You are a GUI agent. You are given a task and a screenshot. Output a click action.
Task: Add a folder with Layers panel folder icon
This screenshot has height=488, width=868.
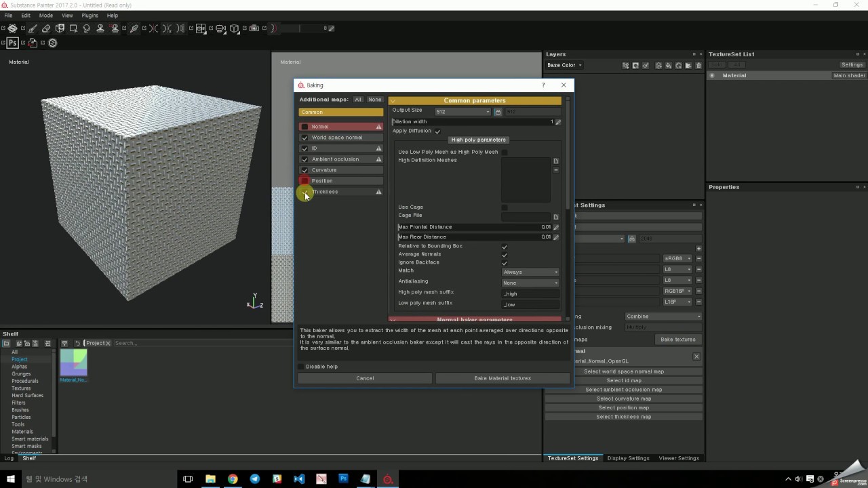click(x=688, y=66)
